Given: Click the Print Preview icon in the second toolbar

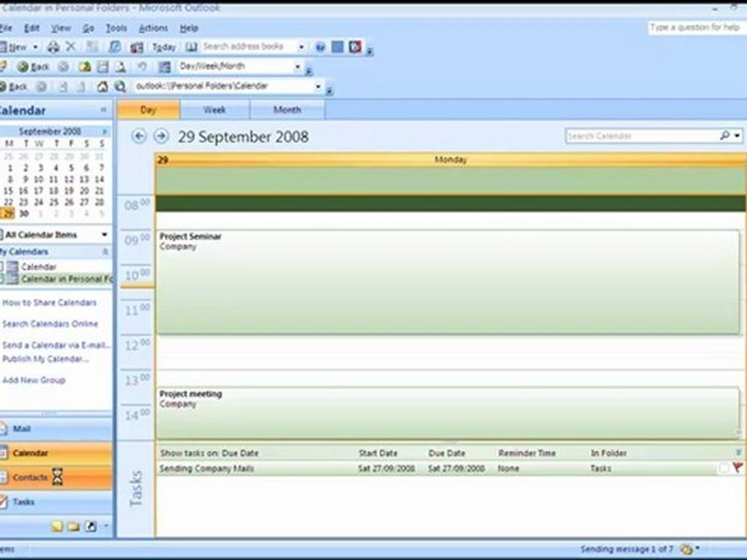Looking at the screenshot, I should click(x=121, y=67).
